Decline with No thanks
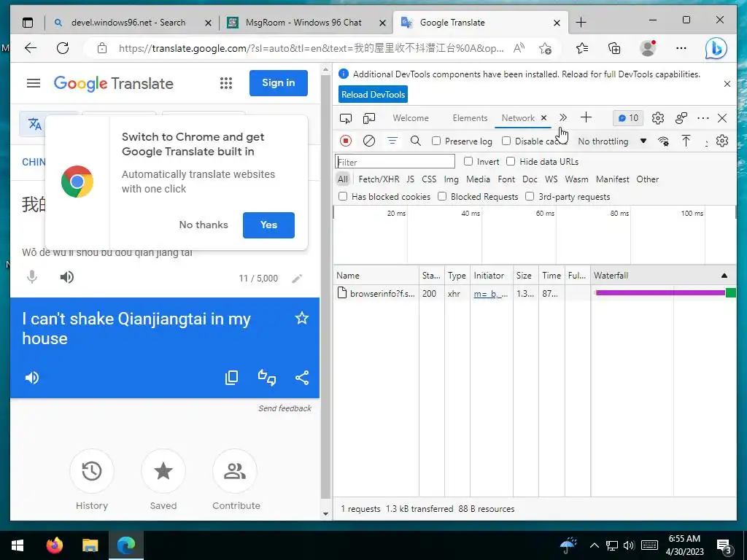 204,225
